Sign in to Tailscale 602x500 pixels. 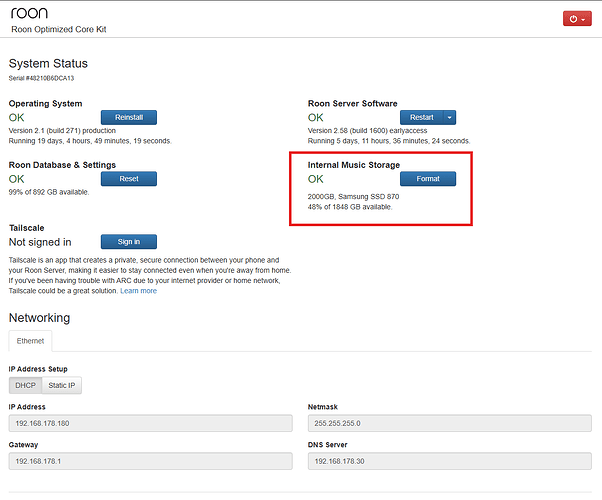coord(128,241)
